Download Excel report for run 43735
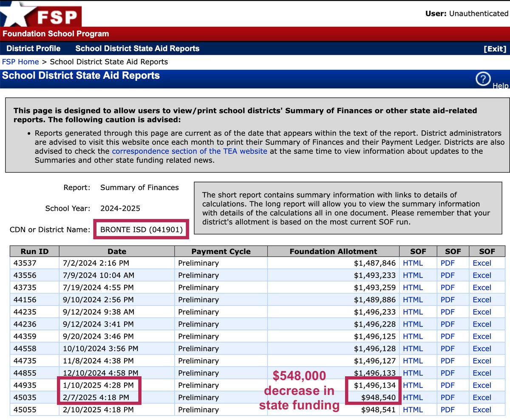The image size is (510, 420). pyautogui.click(x=482, y=287)
